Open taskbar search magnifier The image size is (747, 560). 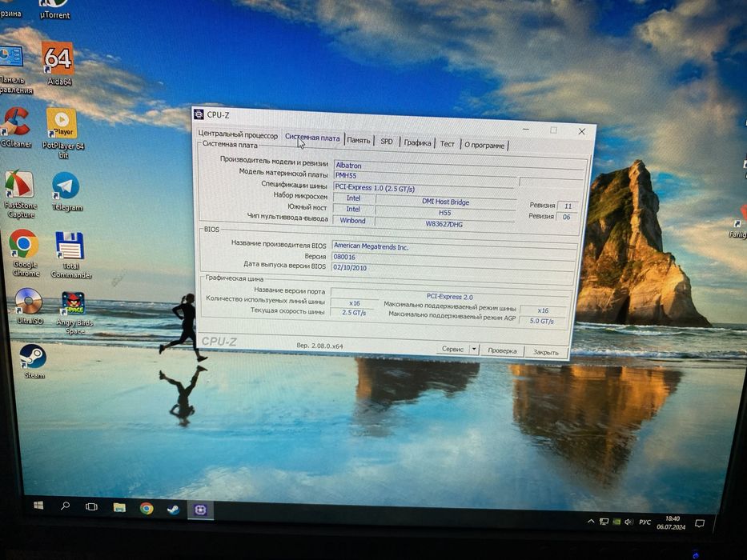point(65,506)
